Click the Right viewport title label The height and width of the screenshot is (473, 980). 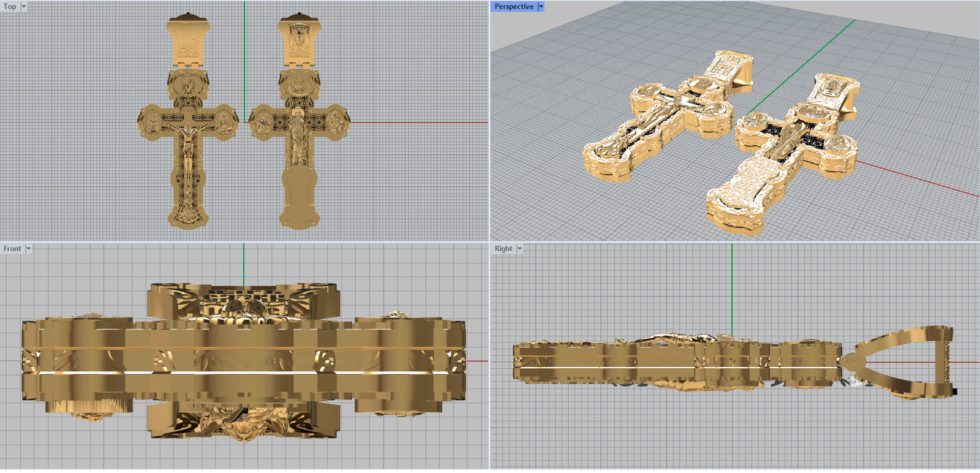(x=503, y=249)
